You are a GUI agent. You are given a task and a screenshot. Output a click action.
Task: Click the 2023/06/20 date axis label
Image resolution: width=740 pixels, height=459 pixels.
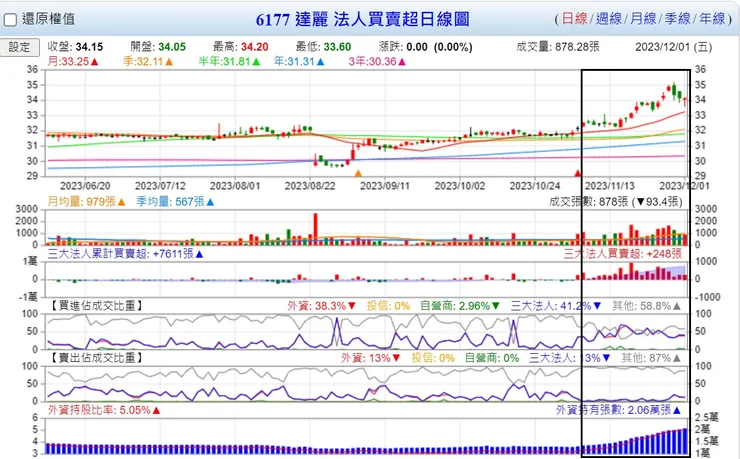(x=85, y=185)
